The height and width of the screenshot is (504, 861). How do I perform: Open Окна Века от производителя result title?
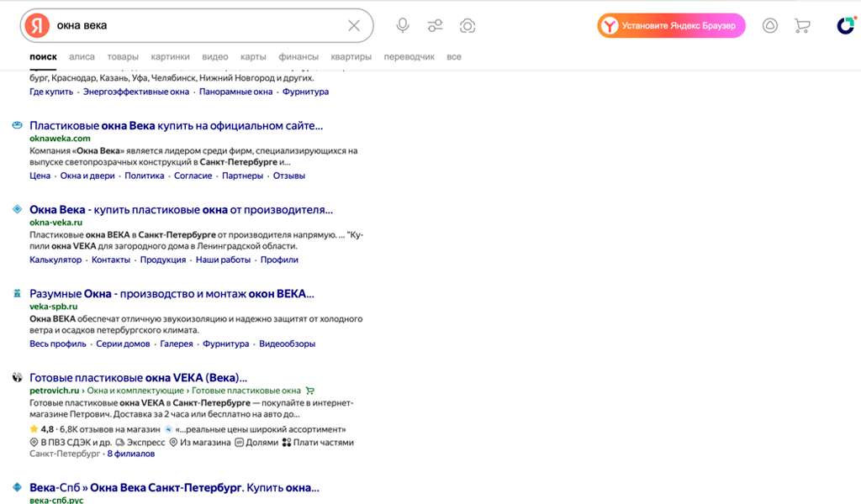pos(182,209)
